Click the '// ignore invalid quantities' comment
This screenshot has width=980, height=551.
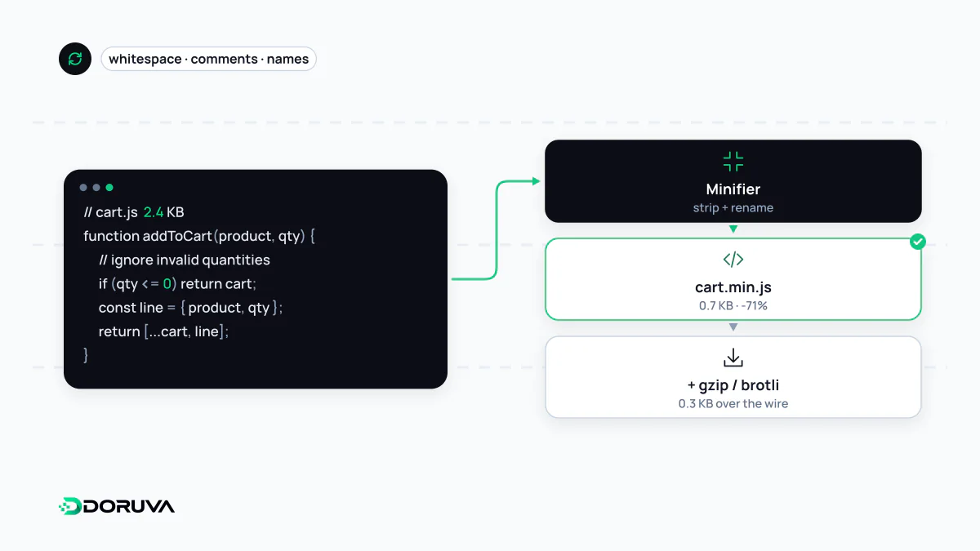185,260
